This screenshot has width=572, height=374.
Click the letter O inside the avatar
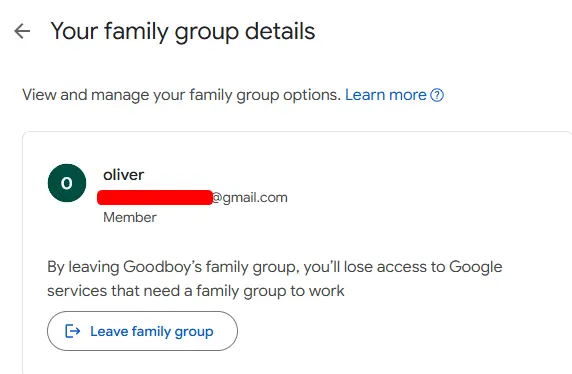tap(67, 183)
